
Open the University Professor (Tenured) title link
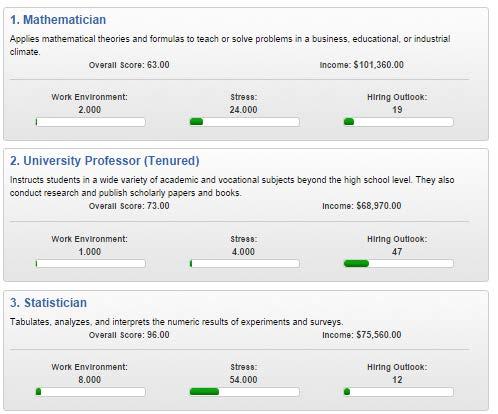(105, 161)
